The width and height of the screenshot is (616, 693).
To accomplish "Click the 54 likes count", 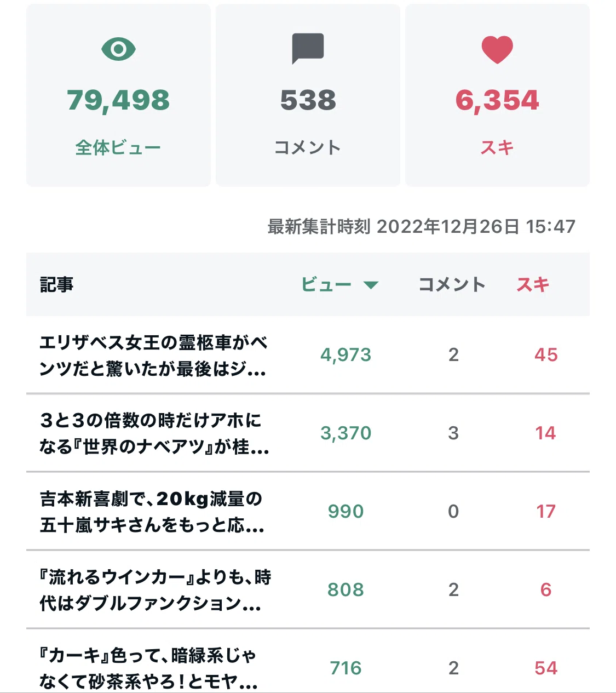I will coord(546,668).
